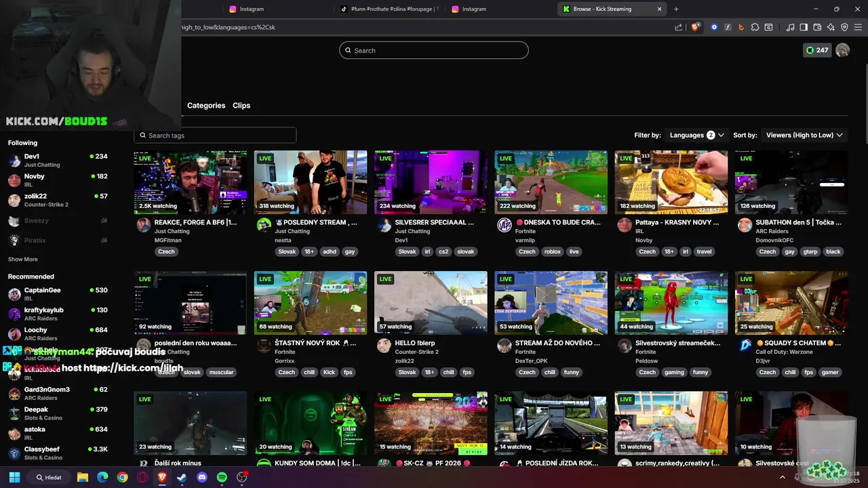868x488 pixels.
Task: Click the 247 Kicks balance button
Action: 816,50
